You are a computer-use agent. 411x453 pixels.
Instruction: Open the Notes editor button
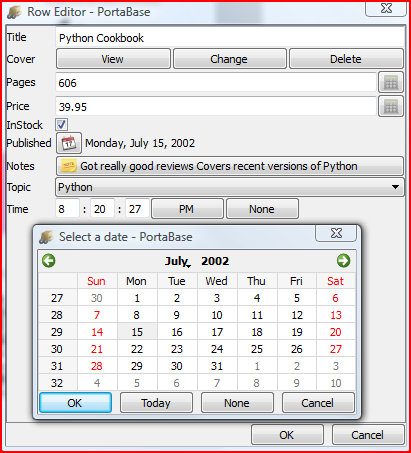pos(230,166)
